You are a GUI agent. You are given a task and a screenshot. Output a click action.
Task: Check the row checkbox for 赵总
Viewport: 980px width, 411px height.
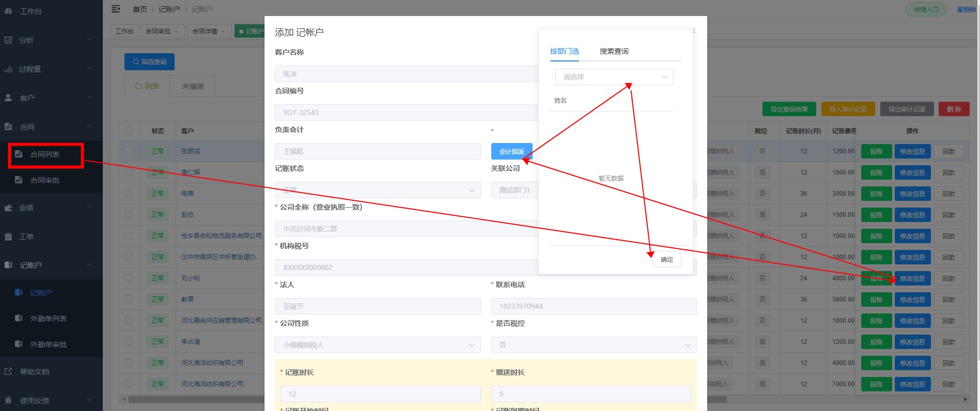(129, 214)
